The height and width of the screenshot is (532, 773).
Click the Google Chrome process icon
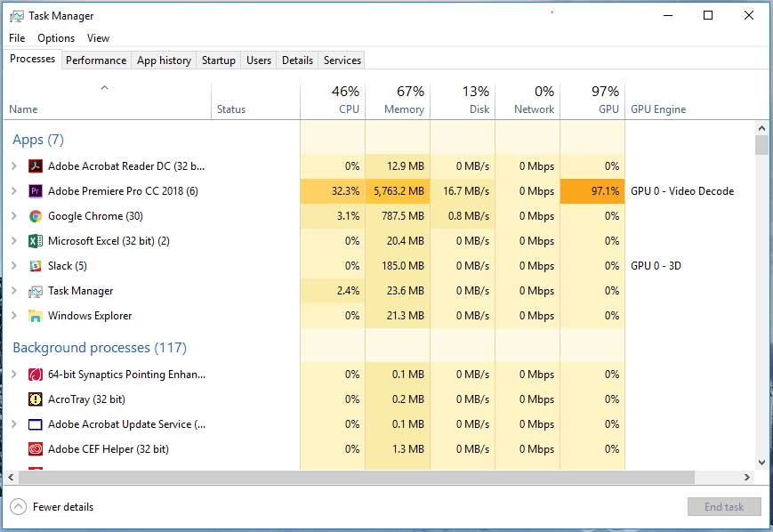[x=35, y=216]
